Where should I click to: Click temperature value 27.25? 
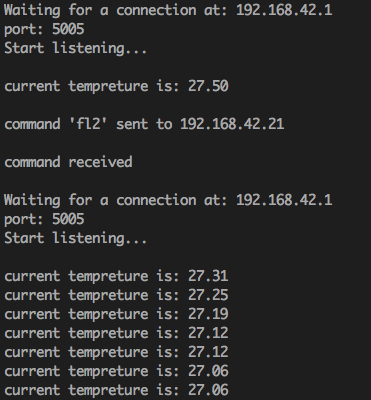[x=208, y=295]
